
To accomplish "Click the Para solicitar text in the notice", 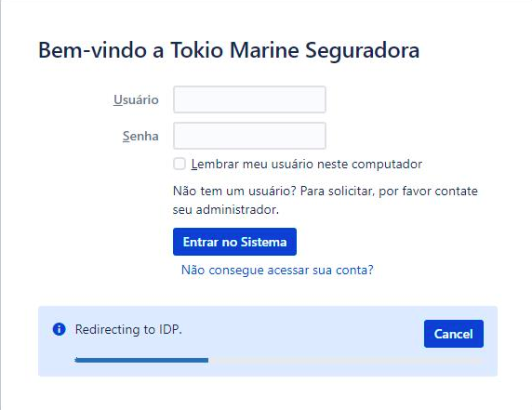I will pos(338,192).
